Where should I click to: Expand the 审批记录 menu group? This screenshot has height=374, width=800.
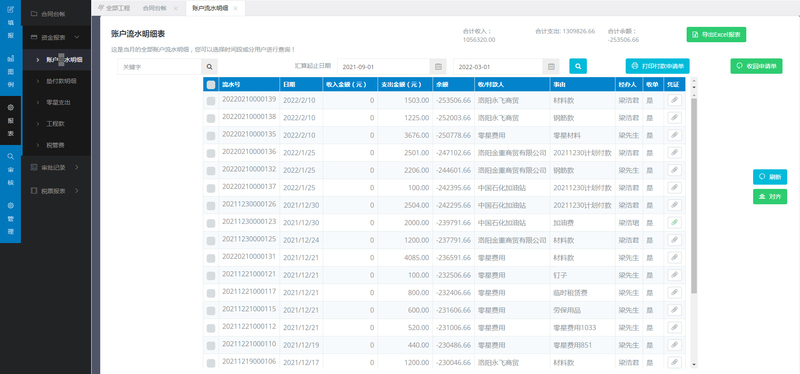click(x=56, y=167)
